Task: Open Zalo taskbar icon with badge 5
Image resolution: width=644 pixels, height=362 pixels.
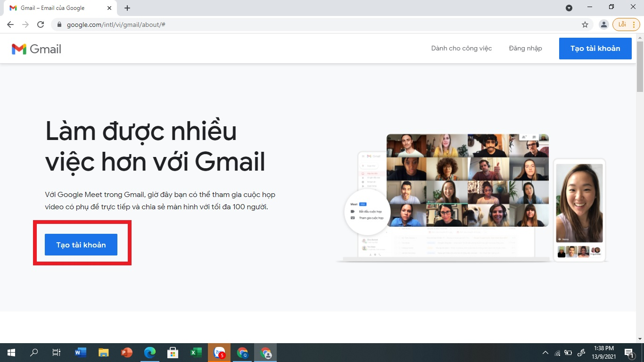Action: point(219,353)
